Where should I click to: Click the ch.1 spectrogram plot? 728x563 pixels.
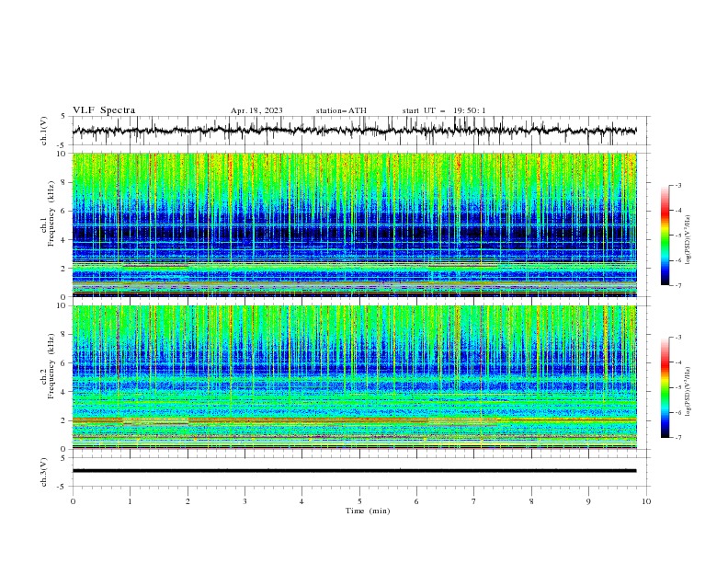tap(354, 224)
